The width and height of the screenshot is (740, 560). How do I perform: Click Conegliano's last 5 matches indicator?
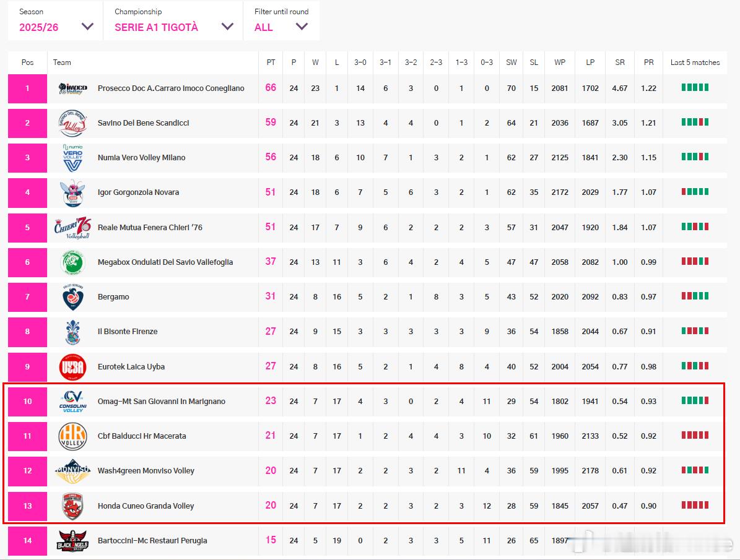tap(695, 88)
